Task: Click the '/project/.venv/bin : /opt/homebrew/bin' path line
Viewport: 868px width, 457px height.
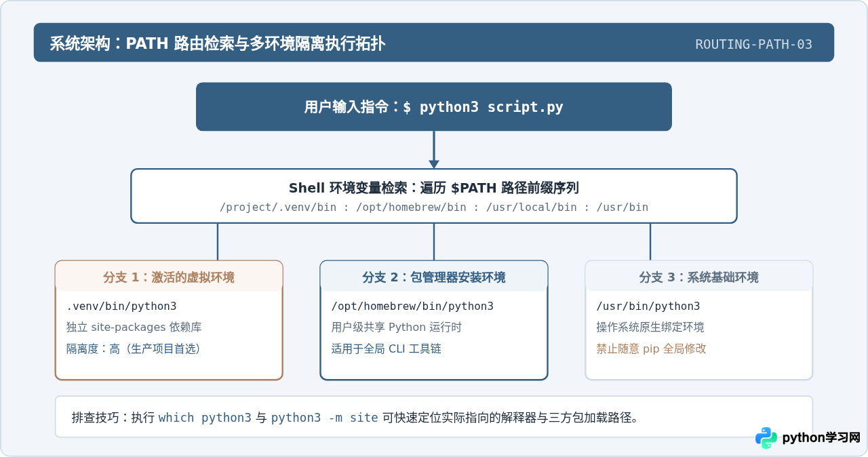Action: coord(434,207)
